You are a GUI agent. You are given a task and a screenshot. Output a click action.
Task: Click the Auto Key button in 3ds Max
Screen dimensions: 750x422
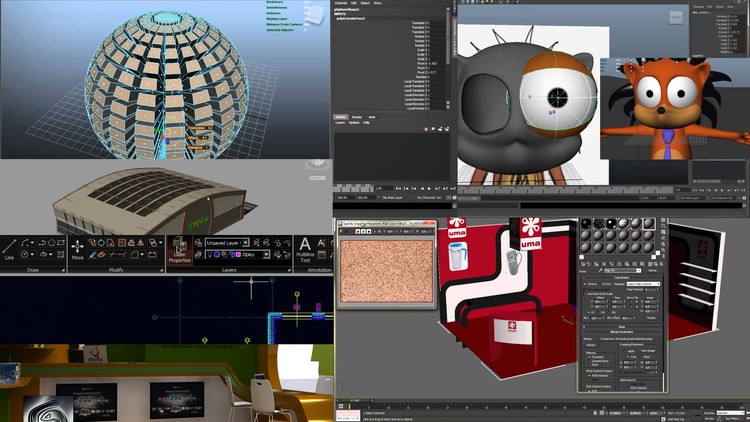[x=709, y=413]
